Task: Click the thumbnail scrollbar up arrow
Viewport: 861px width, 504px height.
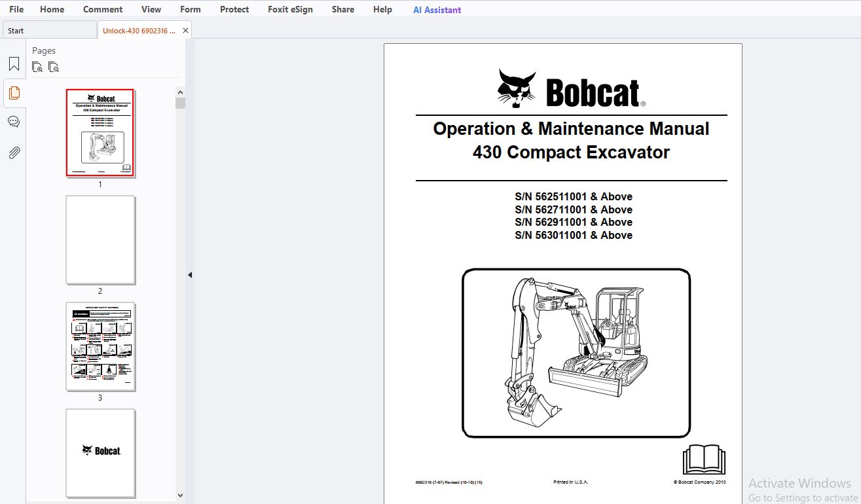Action: [x=180, y=92]
